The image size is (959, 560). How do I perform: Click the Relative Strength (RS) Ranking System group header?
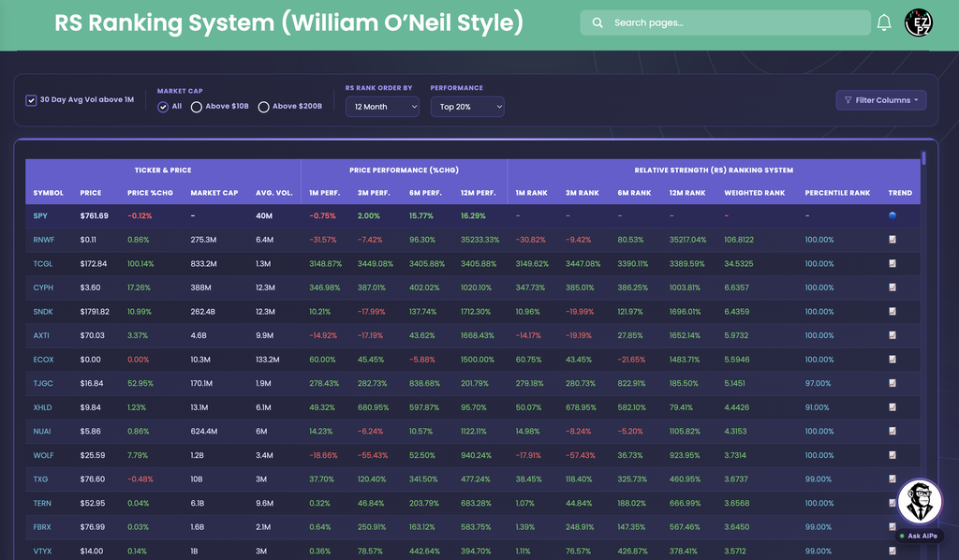click(x=714, y=169)
